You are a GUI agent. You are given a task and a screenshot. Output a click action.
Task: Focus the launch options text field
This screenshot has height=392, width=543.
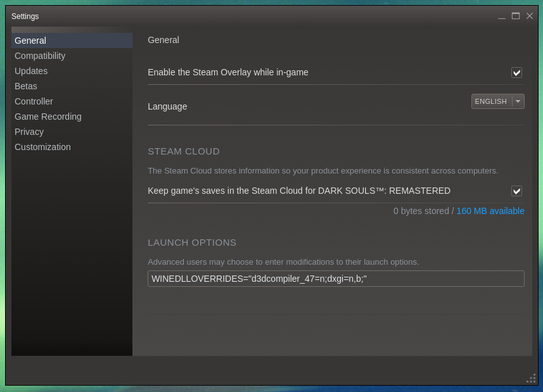pos(336,279)
